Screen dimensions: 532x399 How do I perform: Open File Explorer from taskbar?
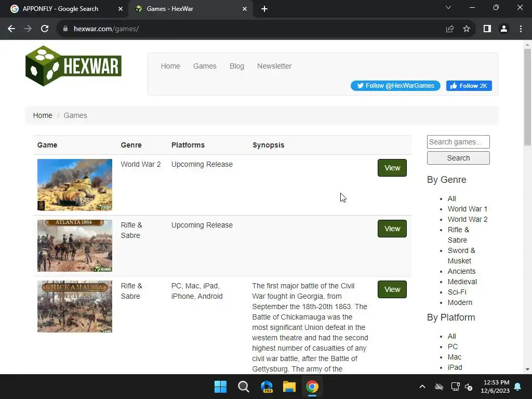click(x=289, y=387)
